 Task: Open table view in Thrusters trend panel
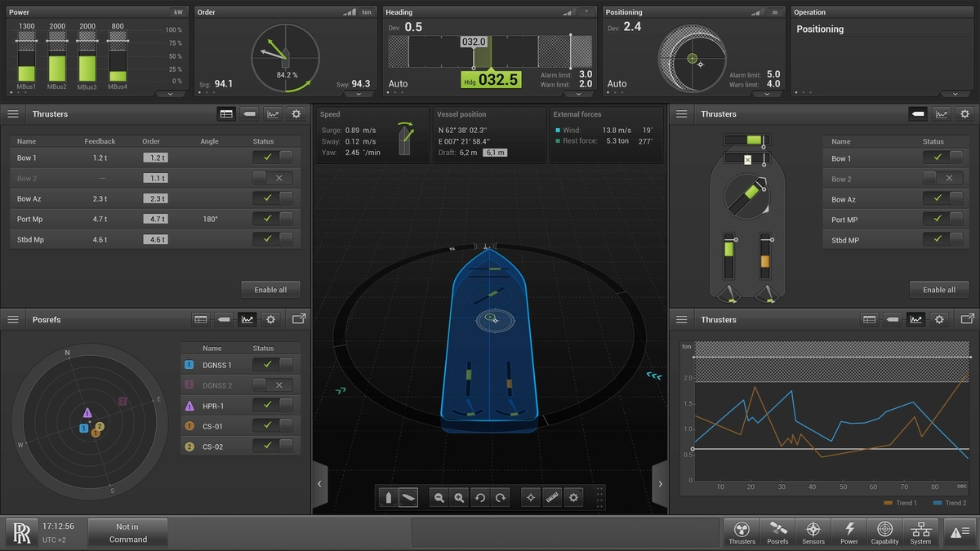[870, 320]
